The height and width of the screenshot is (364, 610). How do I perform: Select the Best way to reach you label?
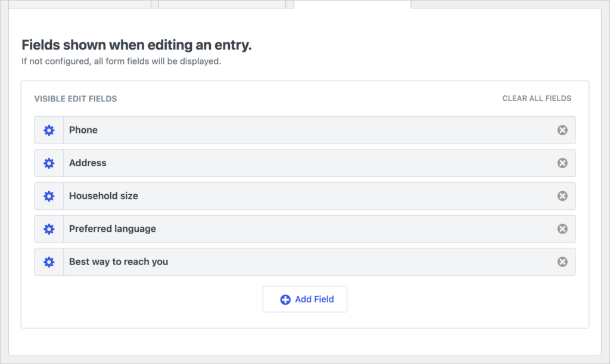point(119,262)
